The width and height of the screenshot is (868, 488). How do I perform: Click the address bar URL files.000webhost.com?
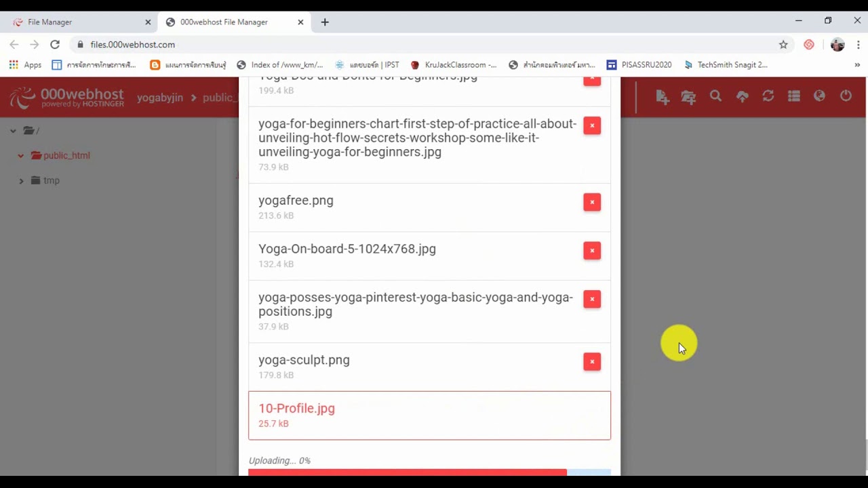click(x=133, y=45)
